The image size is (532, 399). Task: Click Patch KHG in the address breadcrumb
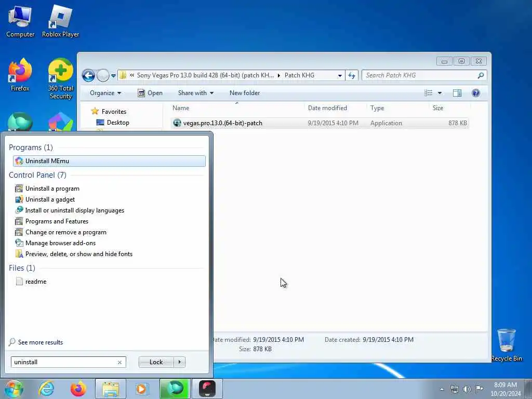[299, 75]
